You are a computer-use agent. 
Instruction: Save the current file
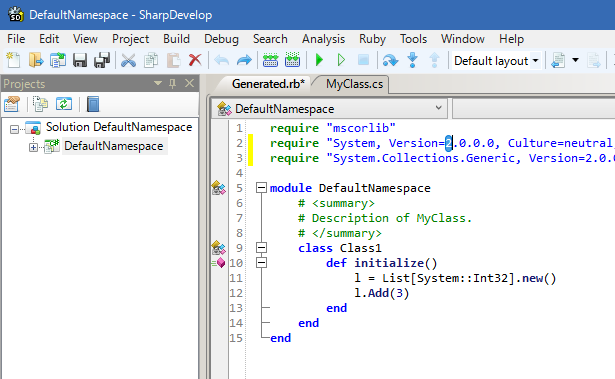80,61
